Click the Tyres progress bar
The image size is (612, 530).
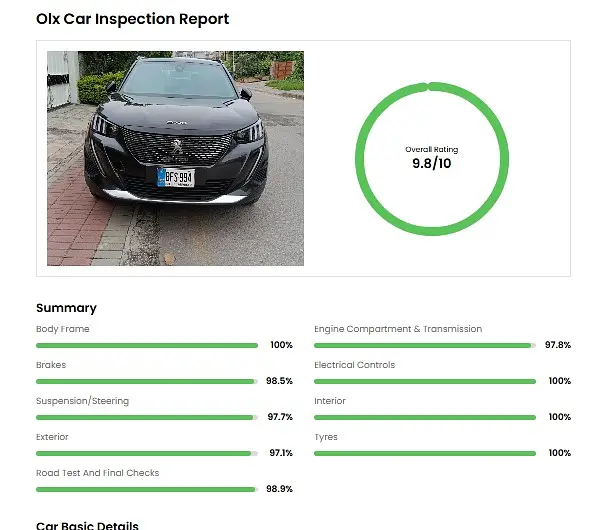[424, 453]
